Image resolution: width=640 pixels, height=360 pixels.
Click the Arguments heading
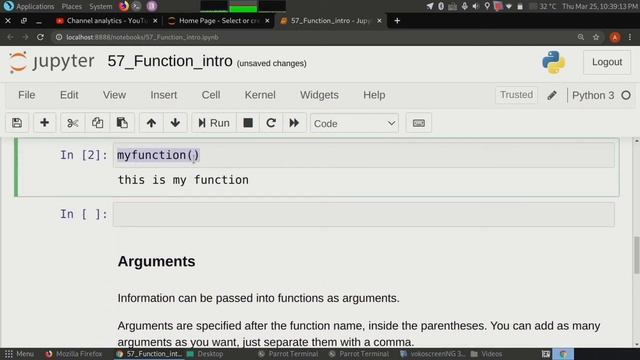point(156,261)
